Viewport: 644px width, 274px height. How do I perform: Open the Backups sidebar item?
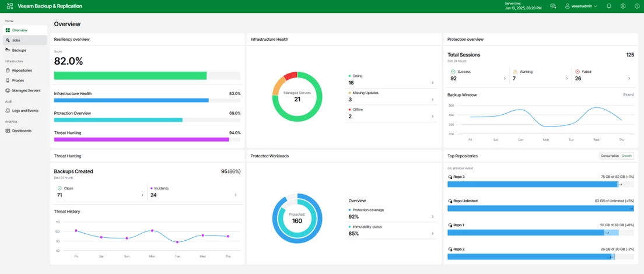click(x=24, y=50)
